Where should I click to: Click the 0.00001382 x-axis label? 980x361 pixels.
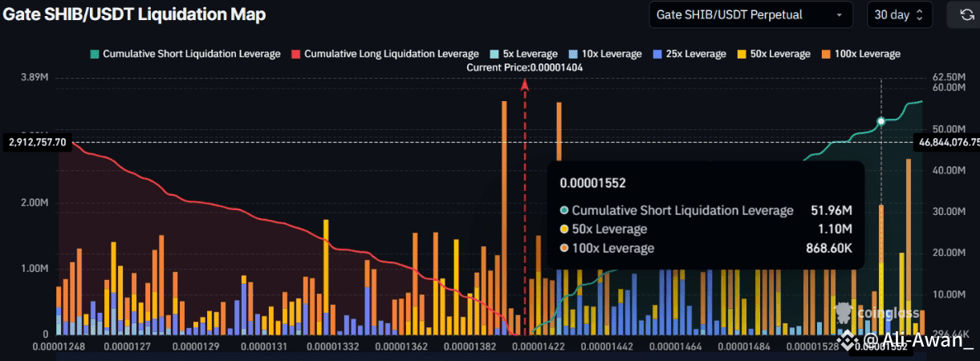coord(469,347)
